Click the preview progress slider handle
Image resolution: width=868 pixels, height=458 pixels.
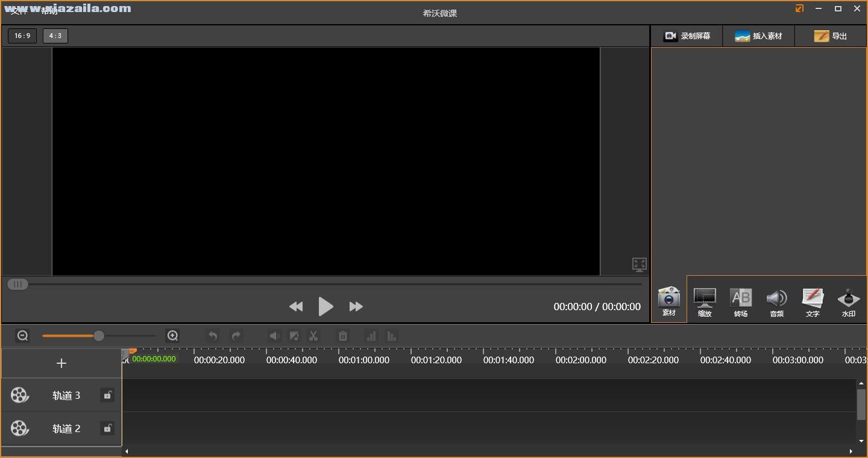pos(17,284)
